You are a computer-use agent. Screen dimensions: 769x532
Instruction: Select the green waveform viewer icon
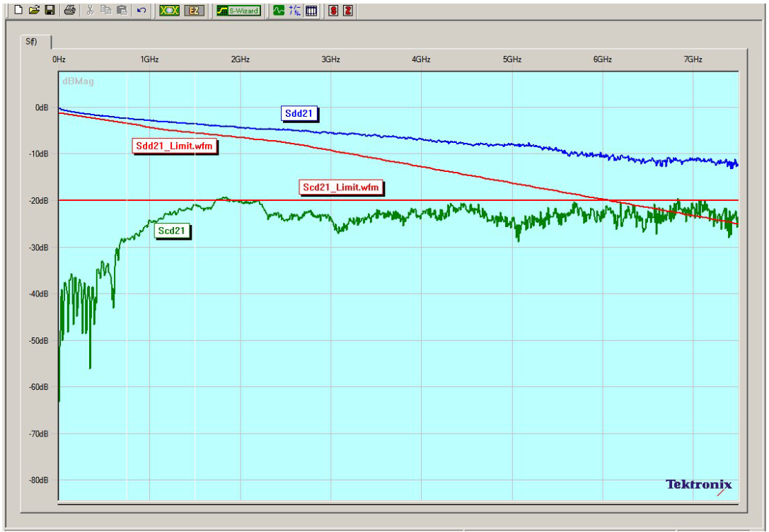pos(279,11)
